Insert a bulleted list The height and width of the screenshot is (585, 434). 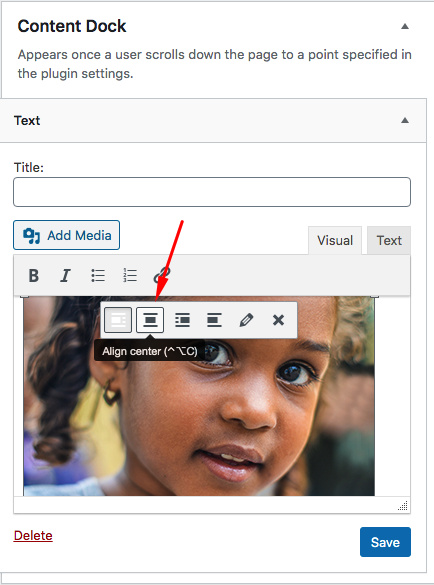coord(98,276)
